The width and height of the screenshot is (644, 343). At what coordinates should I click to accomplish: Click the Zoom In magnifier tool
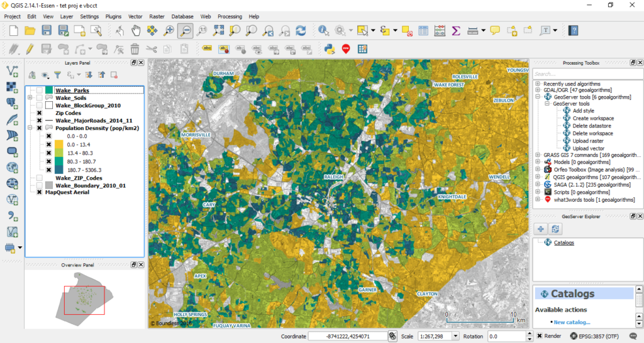click(x=169, y=30)
